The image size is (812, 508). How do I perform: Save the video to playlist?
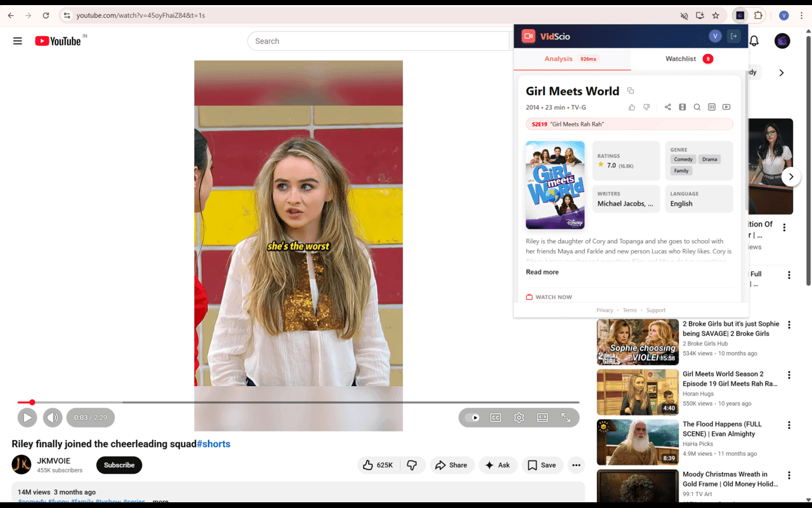click(542, 465)
